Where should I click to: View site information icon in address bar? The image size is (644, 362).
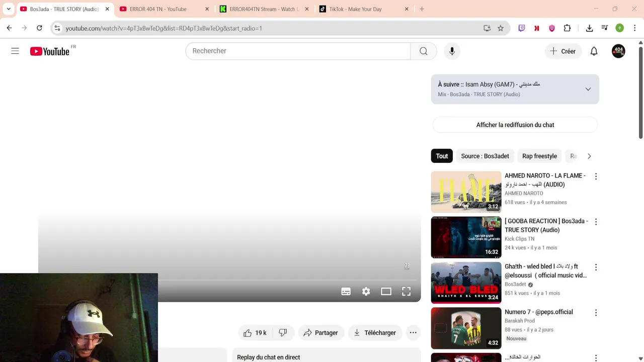click(x=57, y=28)
